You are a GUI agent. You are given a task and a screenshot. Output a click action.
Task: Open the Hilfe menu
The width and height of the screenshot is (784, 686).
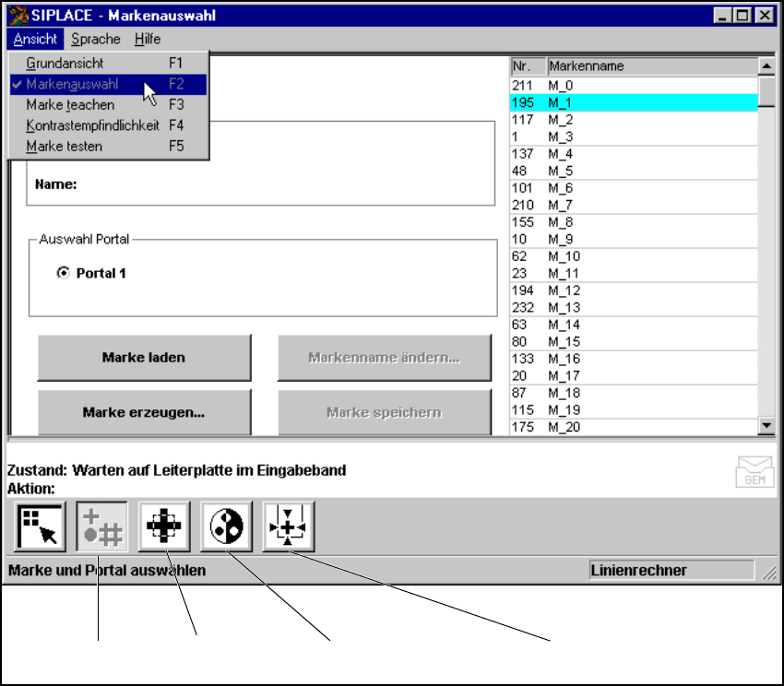coord(148,39)
